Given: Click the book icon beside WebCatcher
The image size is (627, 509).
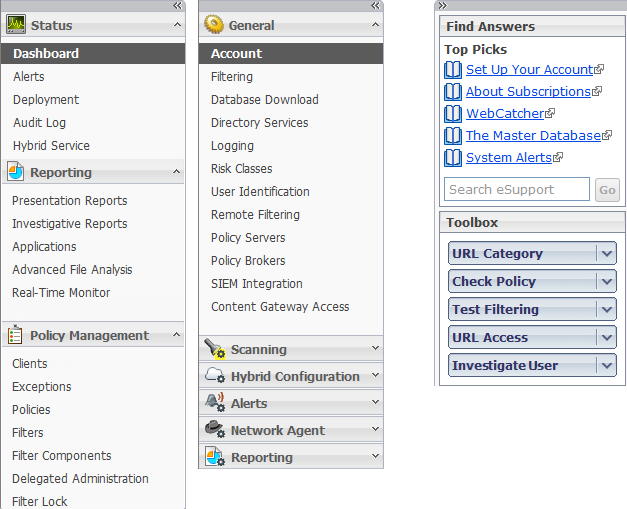Looking at the screenshot, I should coord(453,114).
